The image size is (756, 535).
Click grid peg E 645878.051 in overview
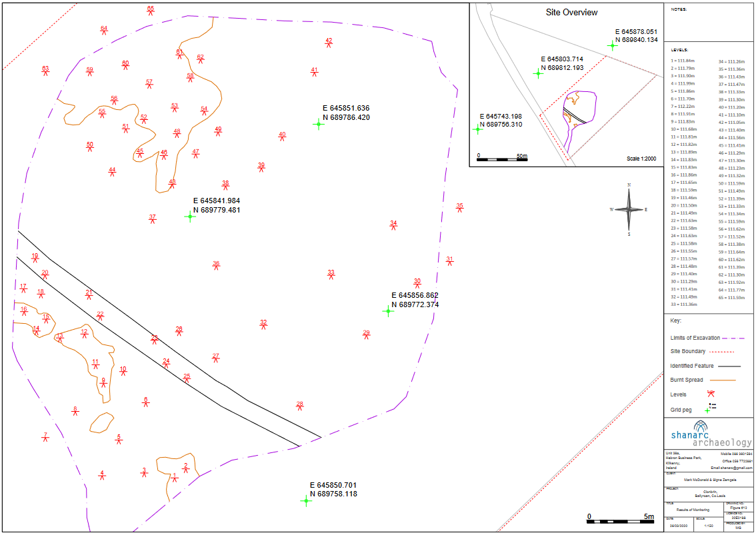coord(612,45)
